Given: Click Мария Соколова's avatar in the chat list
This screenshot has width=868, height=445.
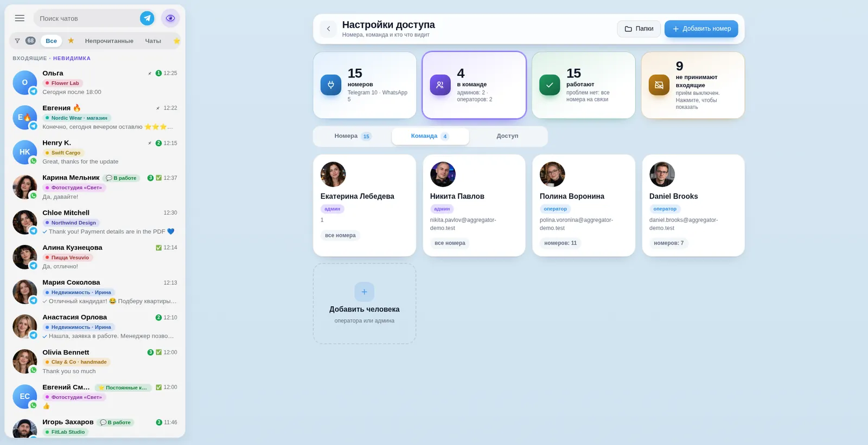Looking at the screenshot, I should (x=24, y=292).
